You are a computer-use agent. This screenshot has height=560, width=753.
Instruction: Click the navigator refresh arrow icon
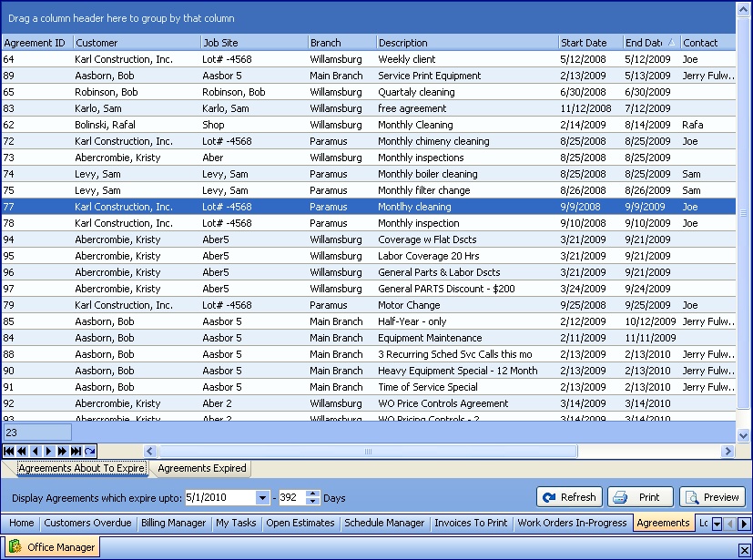coord(89,451)
